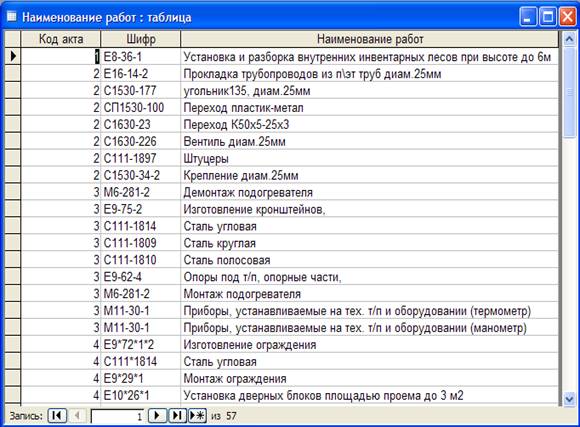The width and height of the screenshot is (580, 427).
Task: Advance to next record arrow button
Action: tap(157, 416)
